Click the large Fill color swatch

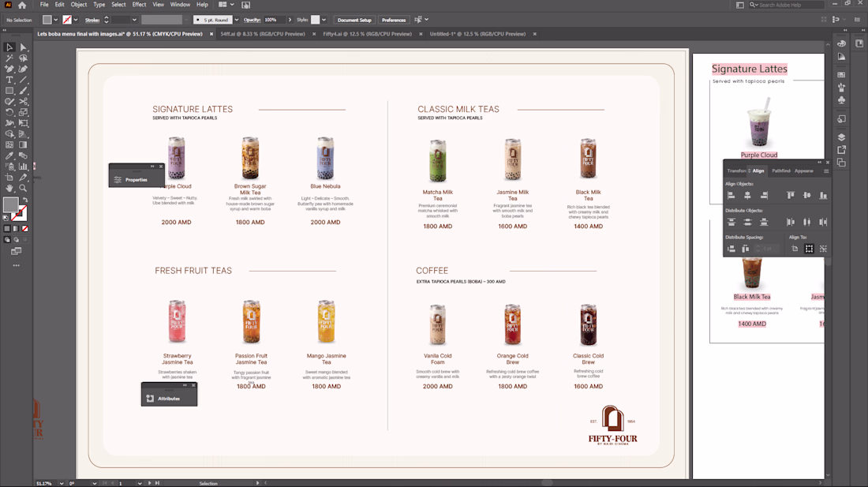[10, 204]
